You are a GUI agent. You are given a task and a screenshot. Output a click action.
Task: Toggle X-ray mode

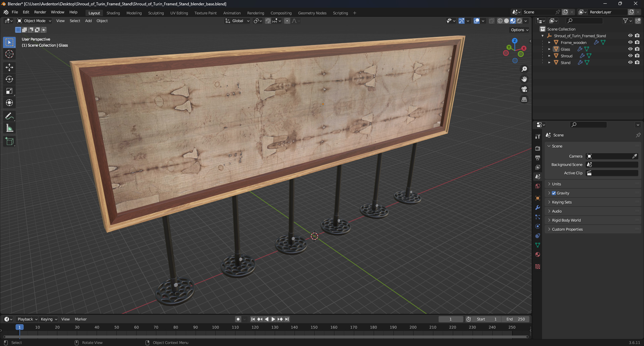pos(491,21)
